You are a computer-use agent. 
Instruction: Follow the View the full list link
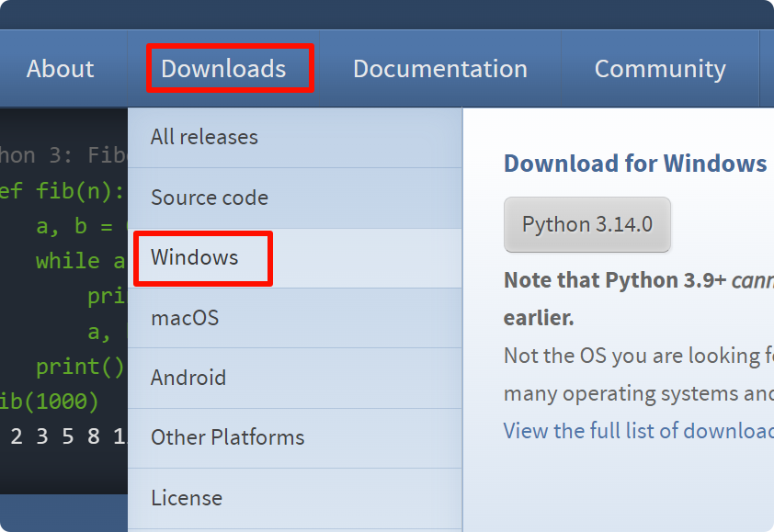click(x=638, y=430)
